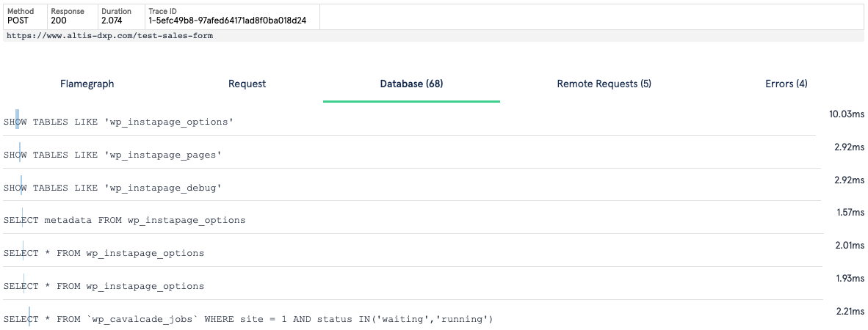Click timeline marker on first SHOW query
Viewport: 868px width, 330px height.
coord(17,119)
